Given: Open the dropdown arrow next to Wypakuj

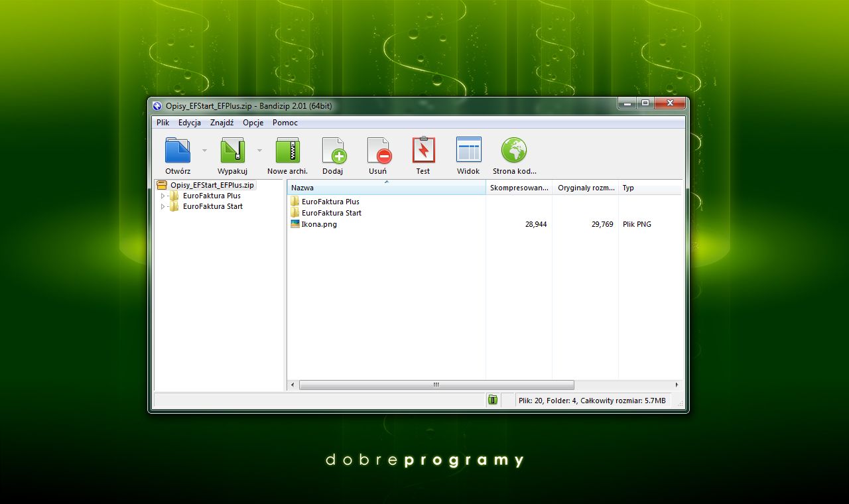Looking at the screenshot, I should click(x=259, y=151).
